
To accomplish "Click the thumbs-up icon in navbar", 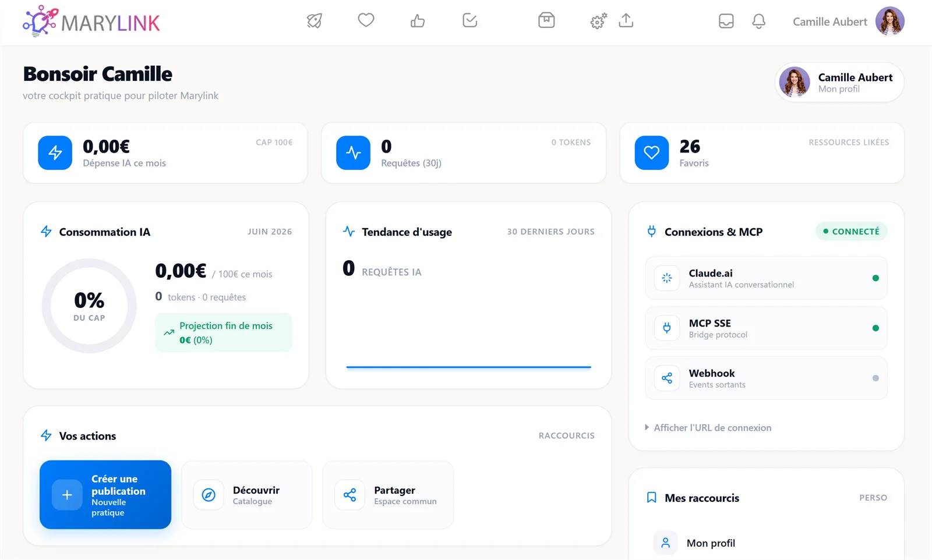I will point(418,21).
